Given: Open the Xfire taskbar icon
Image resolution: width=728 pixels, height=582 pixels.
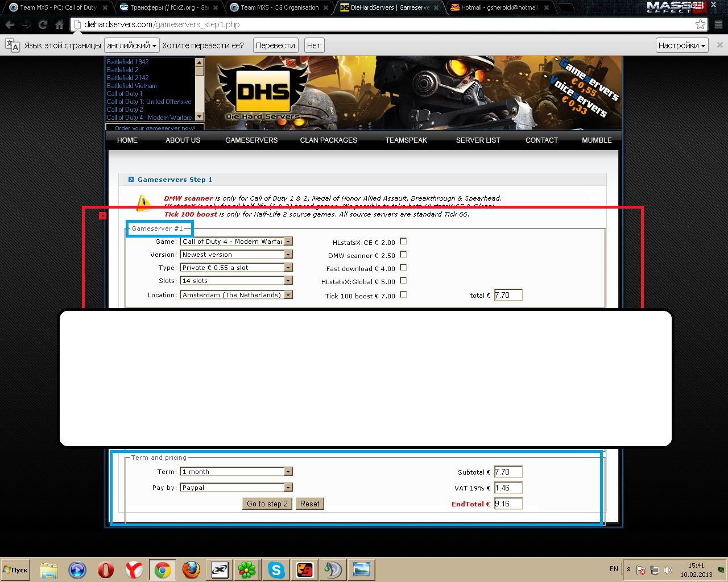Looking at the screenshot, I should 220,570.
